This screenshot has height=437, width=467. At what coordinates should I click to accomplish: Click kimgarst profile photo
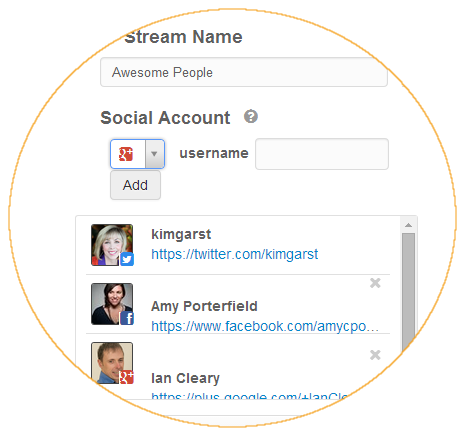(x=112, y=245)
